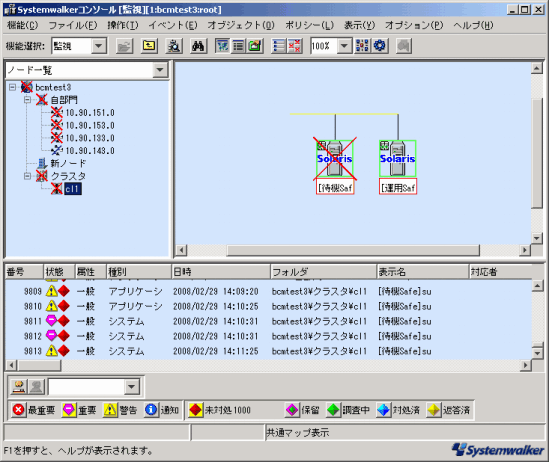This screenshot has width=549, height=462.
Task: Select subnet 10.90.143.0 in tree
Action: click(x=90, y=150)
